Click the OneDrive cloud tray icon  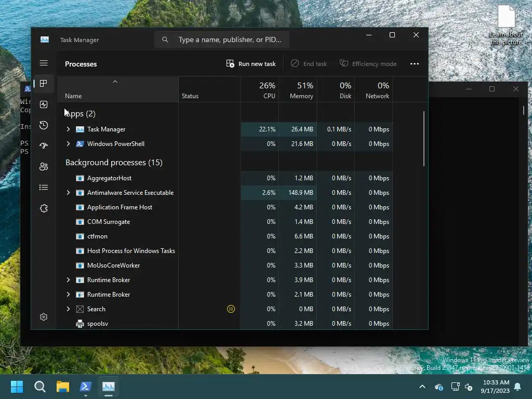(x=438, y=387)
